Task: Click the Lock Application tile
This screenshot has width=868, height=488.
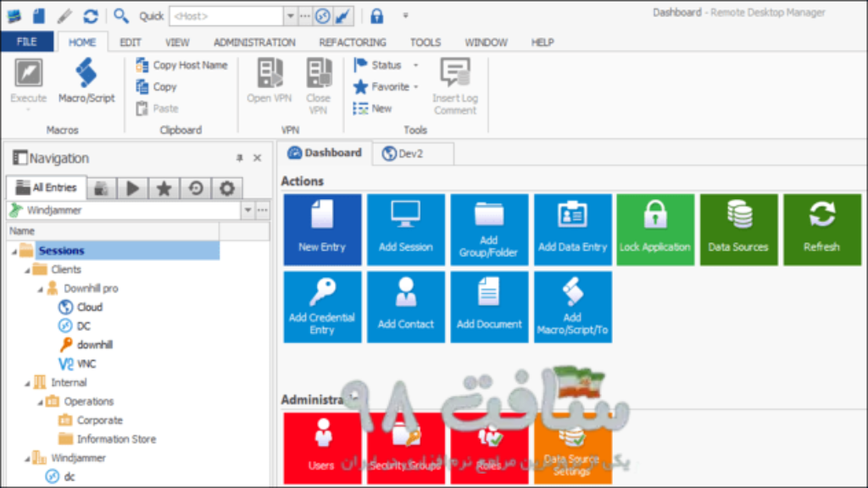Action: (655, 230)
